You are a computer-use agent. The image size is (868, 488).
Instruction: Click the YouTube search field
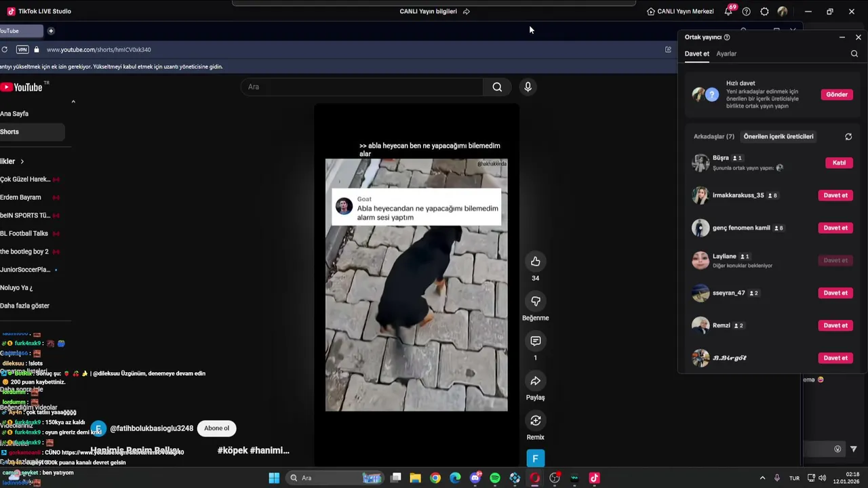tap(362, 87)
